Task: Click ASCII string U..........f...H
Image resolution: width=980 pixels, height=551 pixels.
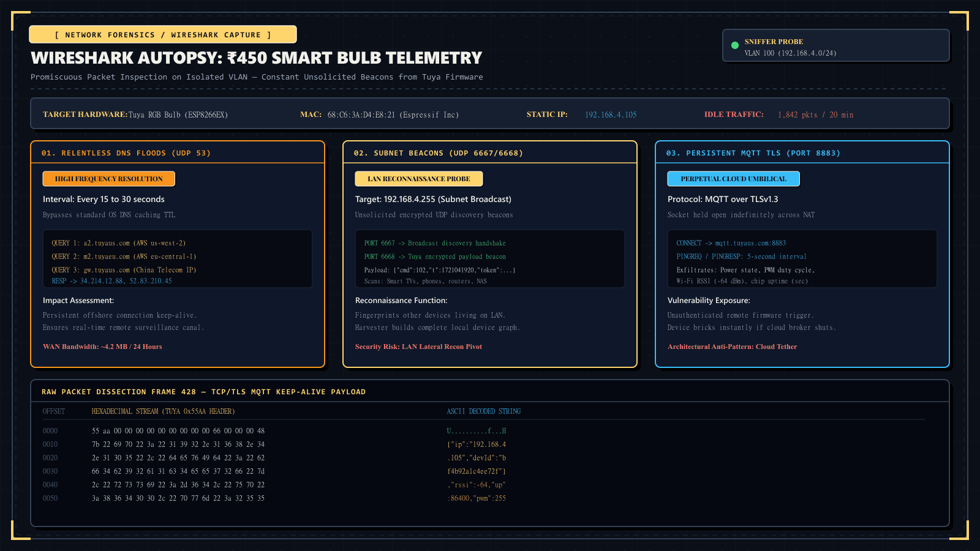Action: [477, 431]
